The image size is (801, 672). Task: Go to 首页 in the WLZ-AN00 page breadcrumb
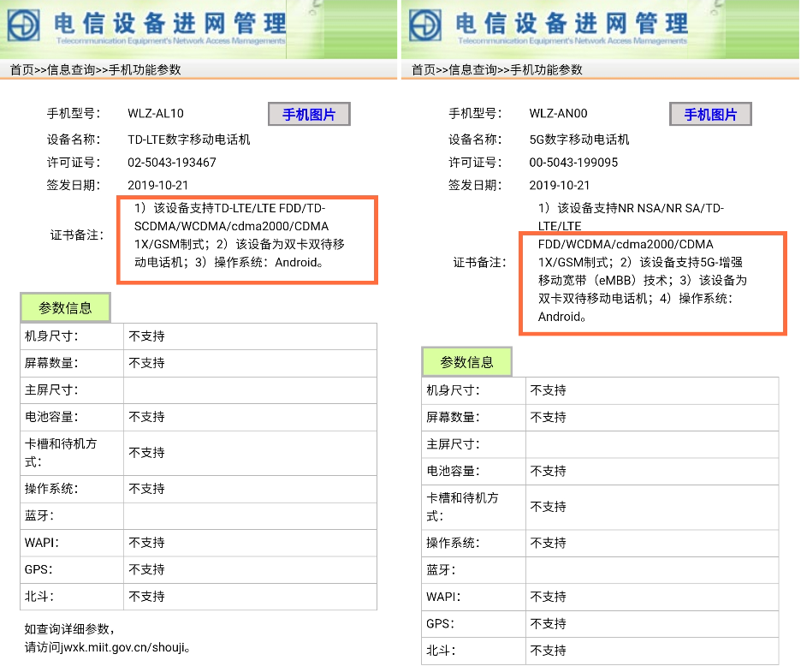pyautogui.click(x=423, y=70)
